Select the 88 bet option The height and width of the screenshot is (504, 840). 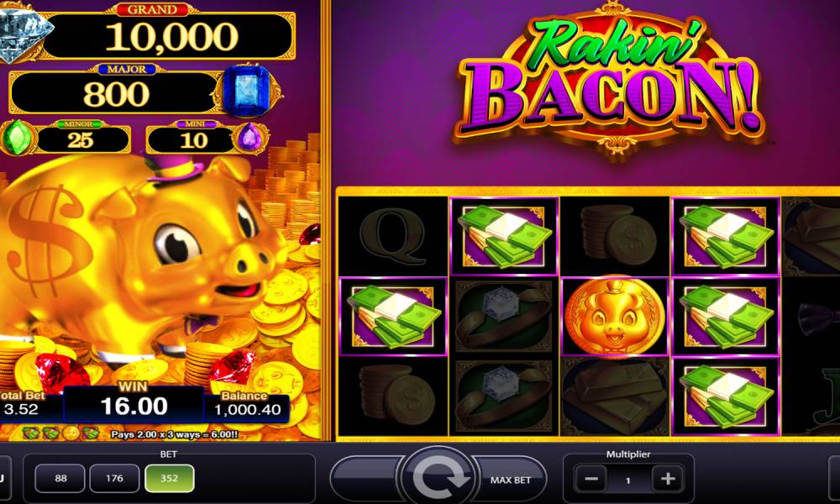tap(60, 478)
